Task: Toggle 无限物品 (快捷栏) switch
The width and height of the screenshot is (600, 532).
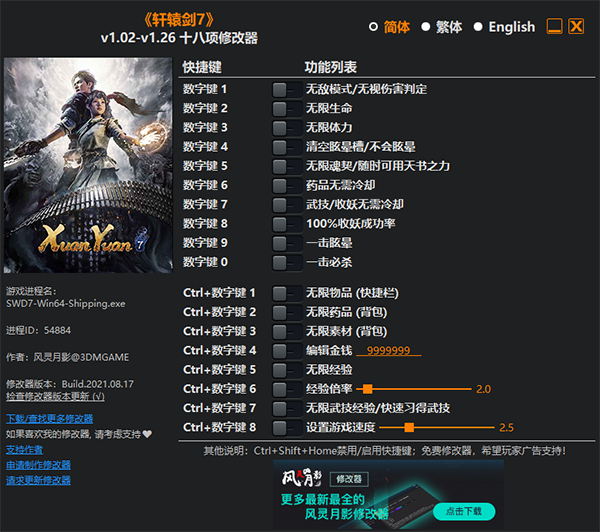Action: pyautogui.click(x=286, y=293)
